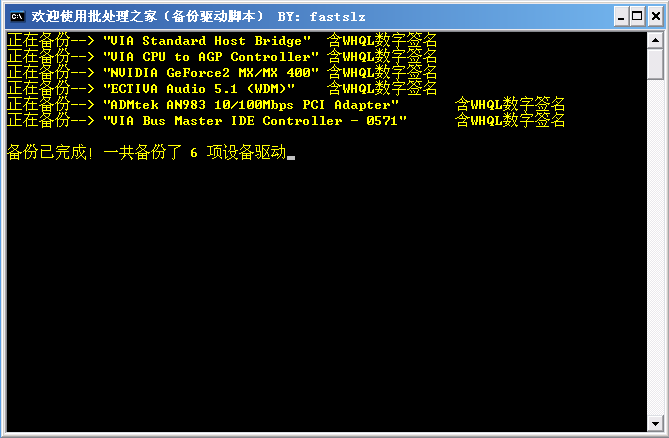
Task: Click the scrollbar up arrow
Action: 655,41
